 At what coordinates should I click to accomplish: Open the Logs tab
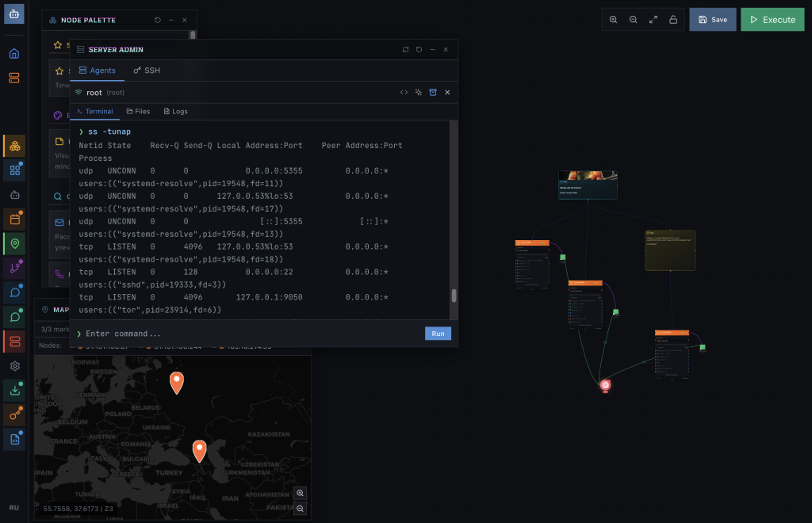point(175,112)
